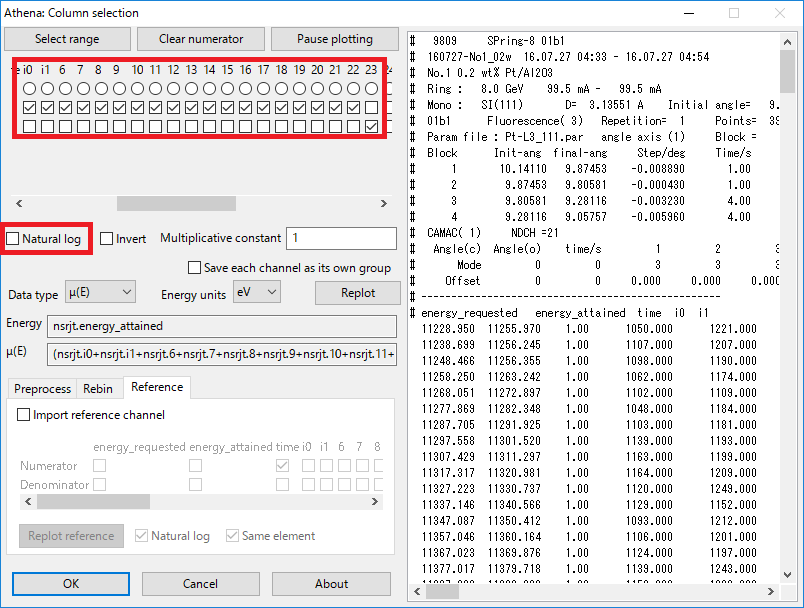The width and height of the screenshot is (804, 608).
Task: Enable Save each channel as its own group
Action: point(194,268)
